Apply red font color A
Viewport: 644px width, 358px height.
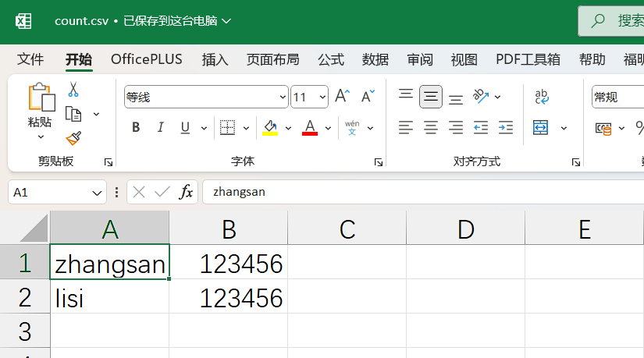point(310,128)
